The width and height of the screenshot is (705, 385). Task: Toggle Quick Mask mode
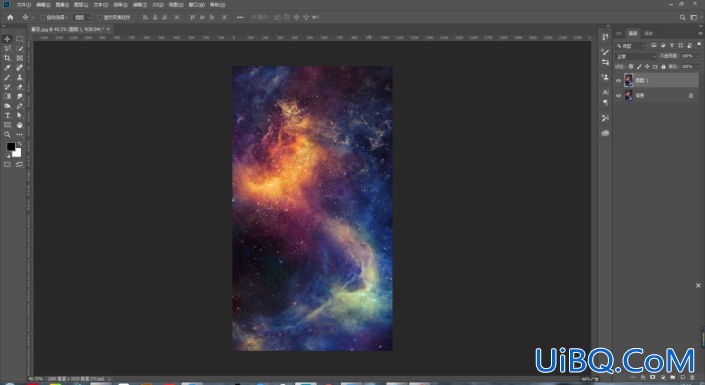pyautogui.click(x=7, y=165)
